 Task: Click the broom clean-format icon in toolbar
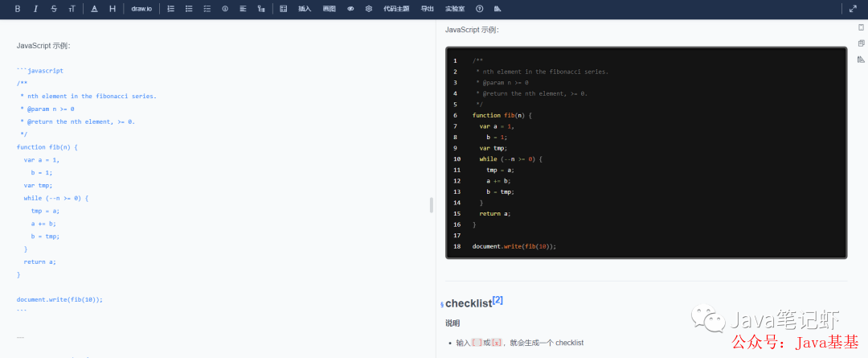coord(497,9)
